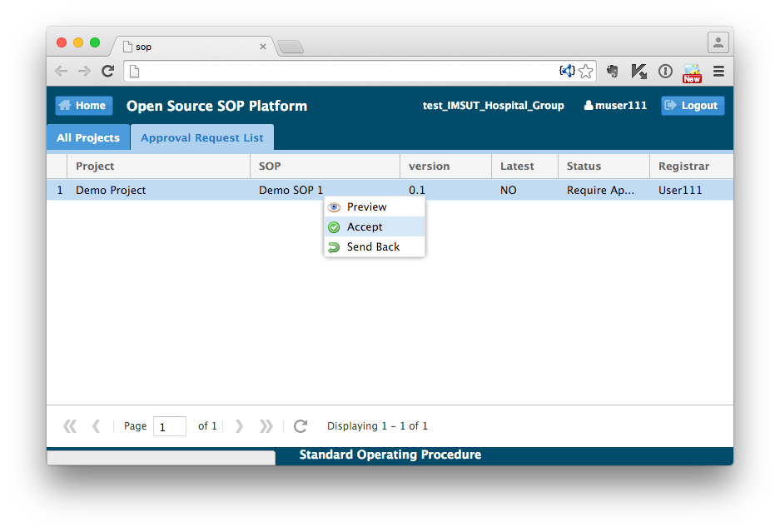Click the extension icon labeled New
This screenshot has height=532, width=780.
tap(692, 72)
